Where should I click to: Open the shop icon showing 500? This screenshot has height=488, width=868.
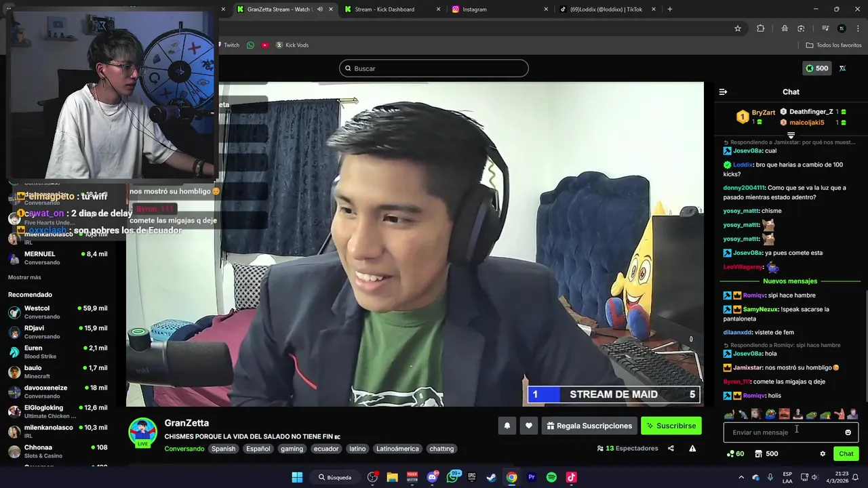pos(766,454)
